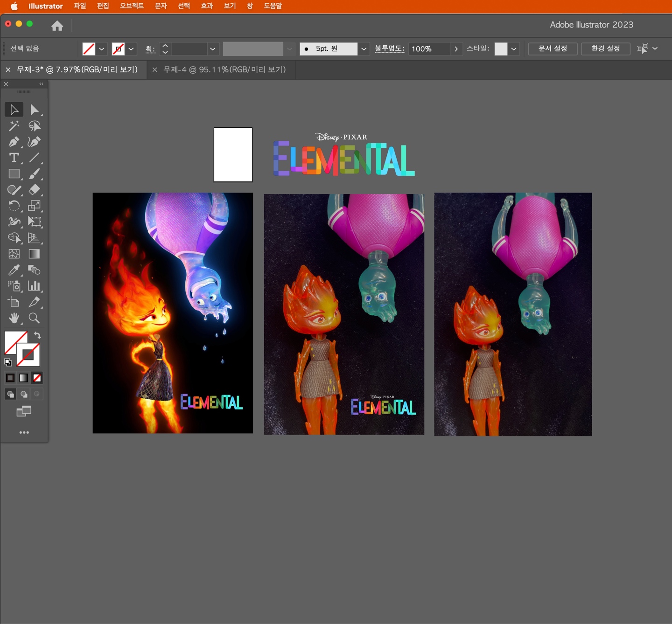Image resolution: width=672 pixels, height=624 pixels.
Task: Open the 도움말 menu
Action: pyautogui.click(x=273, y=6)
